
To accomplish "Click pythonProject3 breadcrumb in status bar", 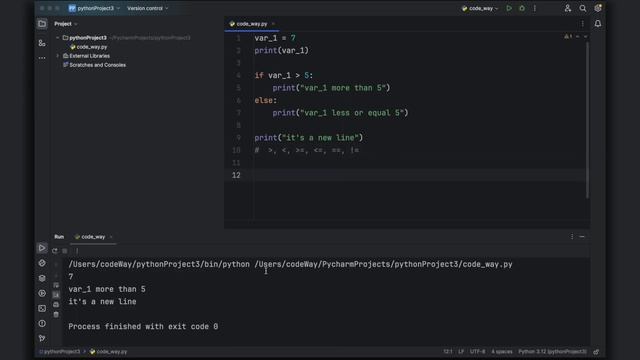I will coord(60,351).
